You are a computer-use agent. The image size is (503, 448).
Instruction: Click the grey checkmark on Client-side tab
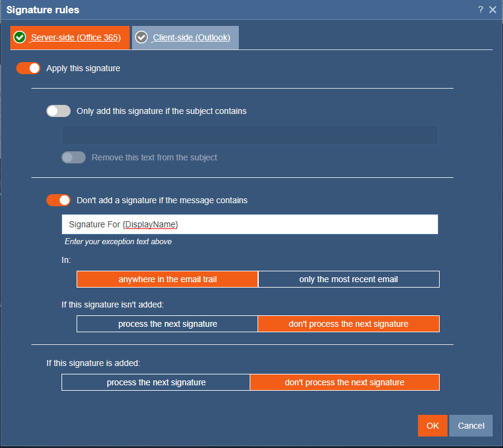click(x=142, y=37)
